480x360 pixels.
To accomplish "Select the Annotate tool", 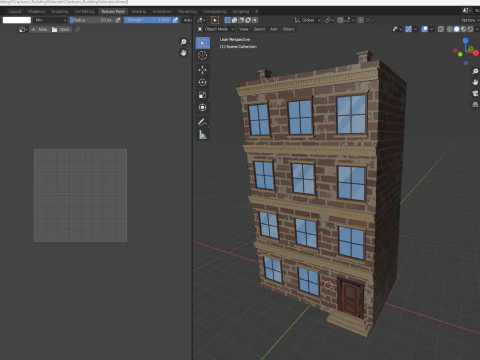I will pos(202,122).
